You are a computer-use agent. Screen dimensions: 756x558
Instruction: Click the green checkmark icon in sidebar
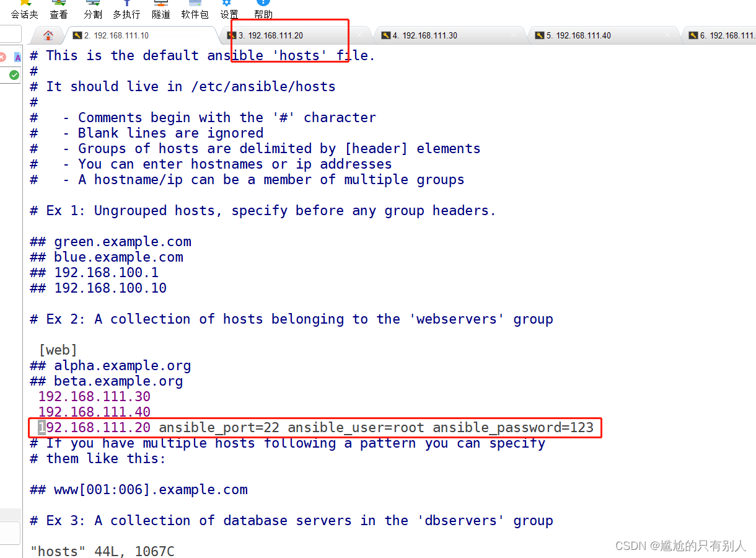pyautogui.click(x=14, y=75)
